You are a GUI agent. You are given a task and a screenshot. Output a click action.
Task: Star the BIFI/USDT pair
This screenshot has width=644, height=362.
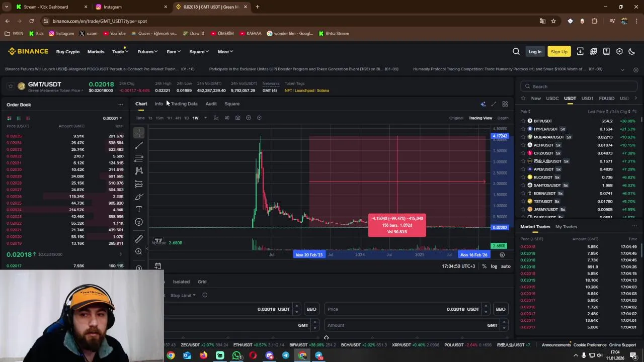[523, 121]
